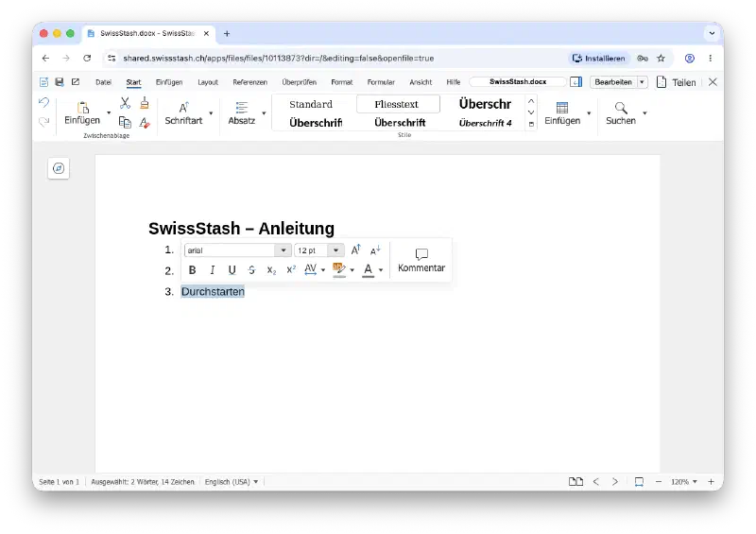The width and height of the screenshot is (756, 534).
Task: Apply font color with underlined A
Action: [368, 270]
